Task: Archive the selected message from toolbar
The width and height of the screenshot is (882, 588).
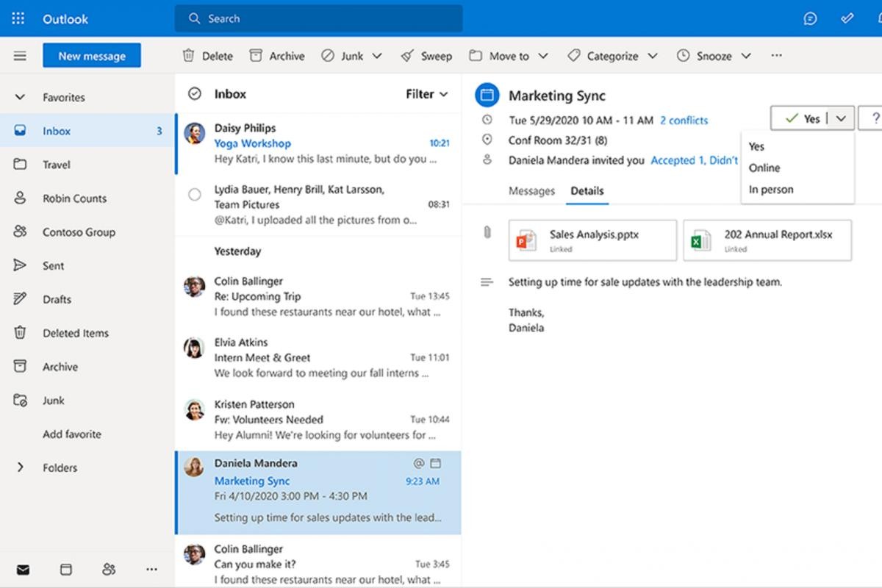Action: [x=256, y=56]
